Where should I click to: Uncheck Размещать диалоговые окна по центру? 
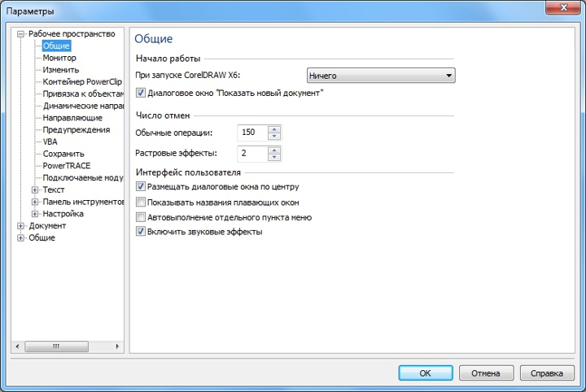click(141, 187)
